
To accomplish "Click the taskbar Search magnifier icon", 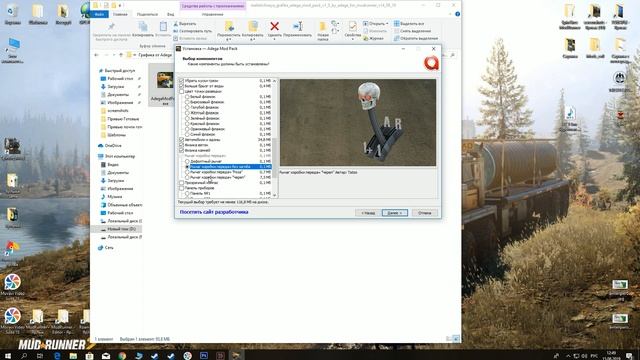I will 24,356.
